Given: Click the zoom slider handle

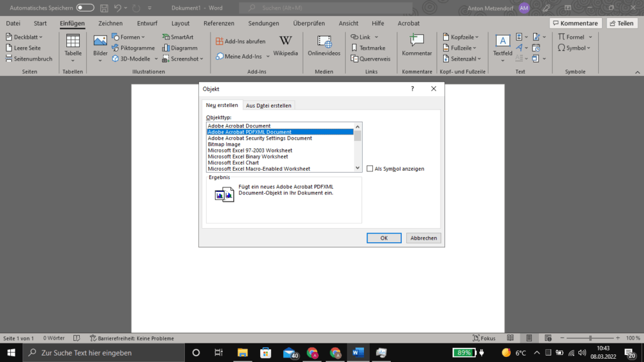Looking at the screenshot, I should [x=590, y=338].
